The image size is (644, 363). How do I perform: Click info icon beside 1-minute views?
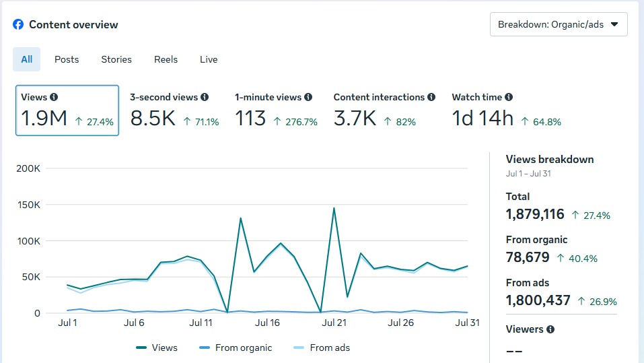(x=308, y=97)
